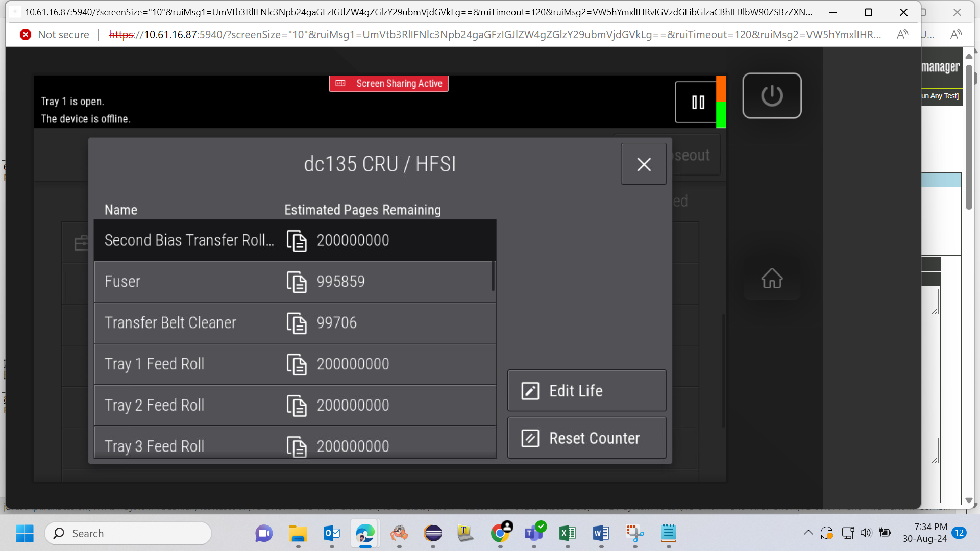Select the Tray 1 Feed Roll row
Image resolution: width=980 pixels, height=551 pixels.
coord(295,364)
